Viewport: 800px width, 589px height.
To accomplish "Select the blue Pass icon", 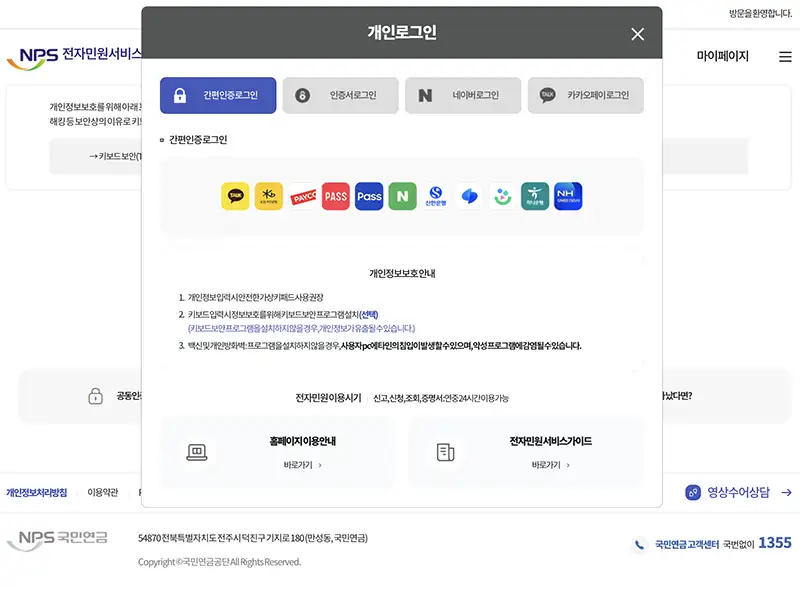I will (x=369, y=196).
